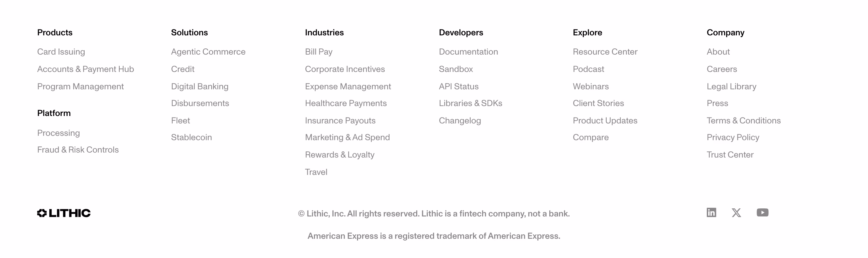Image resolution: width=868 pixels, height=258 pixels.
Task: Open the X (Twitter) social icon
Action: point(736,212)
